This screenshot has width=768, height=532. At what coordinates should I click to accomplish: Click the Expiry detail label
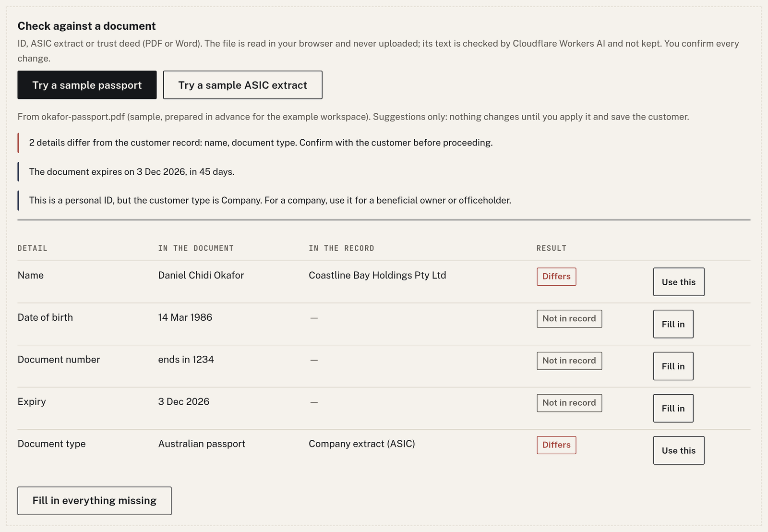32,402
